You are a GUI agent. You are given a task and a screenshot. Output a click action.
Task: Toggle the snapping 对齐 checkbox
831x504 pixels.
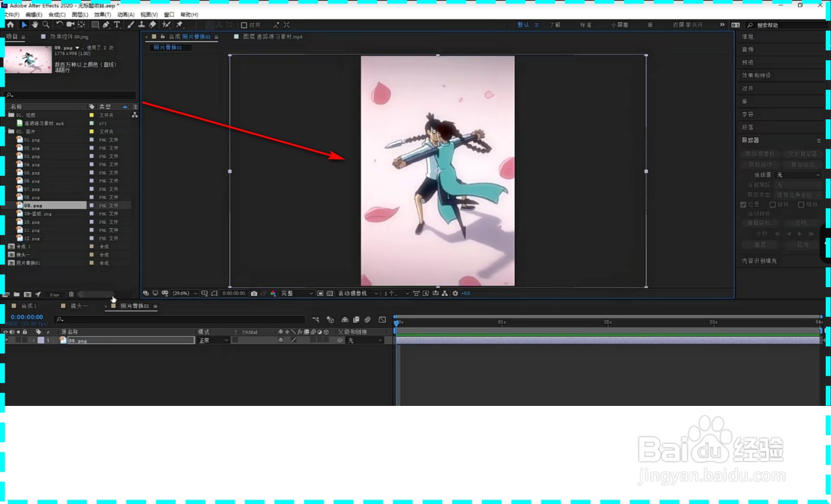(x=244, y=25)
